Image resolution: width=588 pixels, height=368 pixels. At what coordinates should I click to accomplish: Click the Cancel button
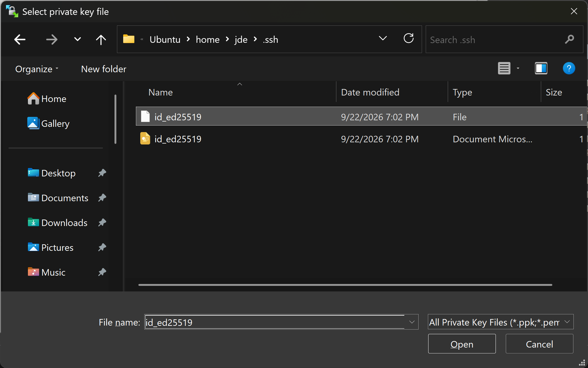tap(539, 344)
